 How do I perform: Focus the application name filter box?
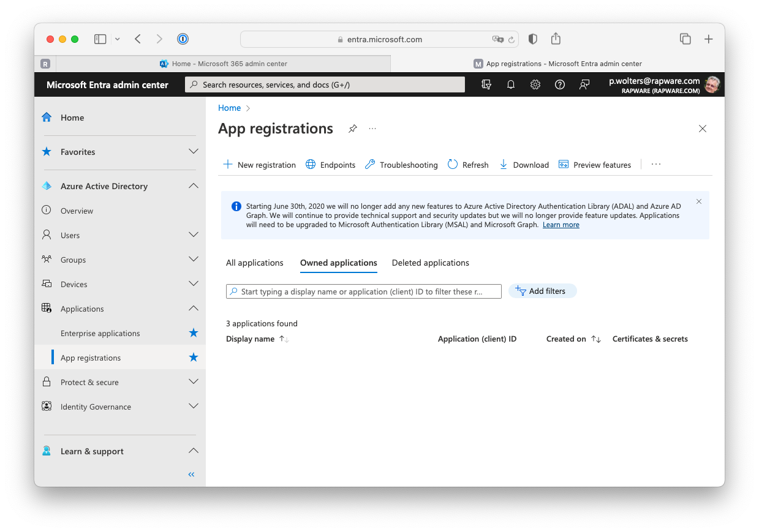click(364, 291)
